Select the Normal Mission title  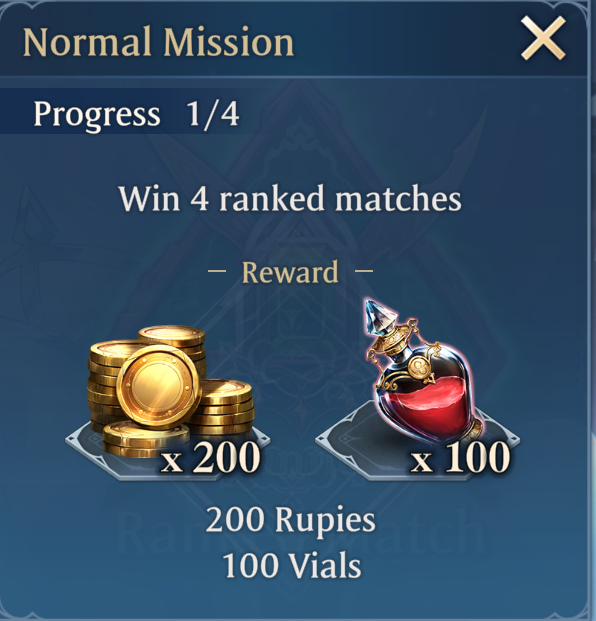tap(158, 42)
